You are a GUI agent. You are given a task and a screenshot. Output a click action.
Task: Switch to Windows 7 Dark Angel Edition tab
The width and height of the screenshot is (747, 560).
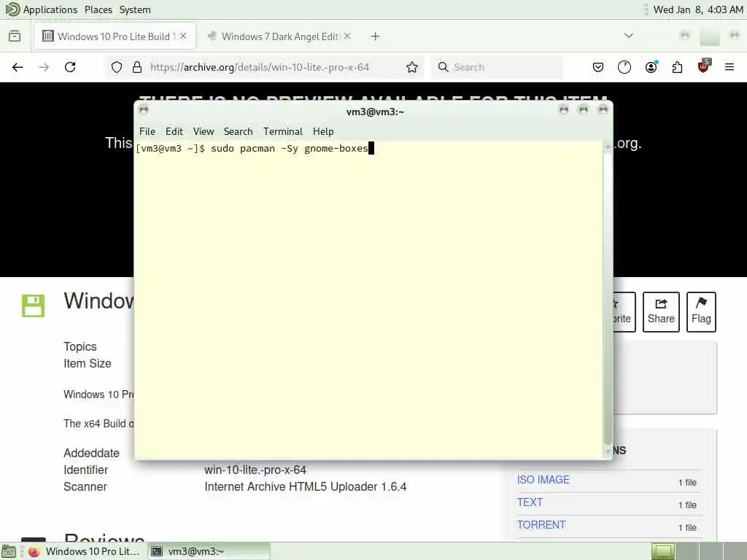pyautogui.click(x=279, y=36)
